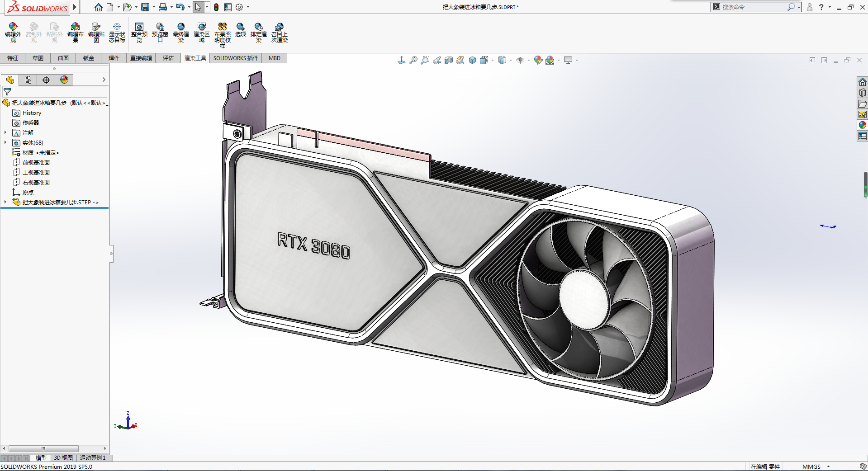Open View Palette in the right task pane
This screenshot has width=868, height=471.
click(x=863, y=114)
